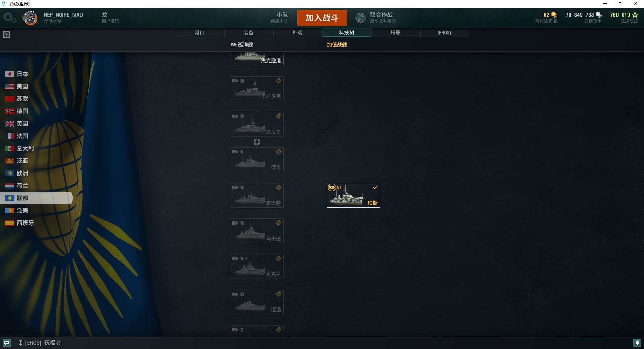Open the settings gear icon
Screen dimensions: 644x349
(x=9, y=18)
